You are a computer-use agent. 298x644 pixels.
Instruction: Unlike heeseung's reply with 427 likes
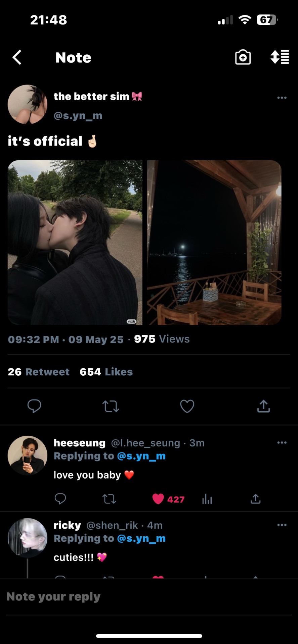158,499
